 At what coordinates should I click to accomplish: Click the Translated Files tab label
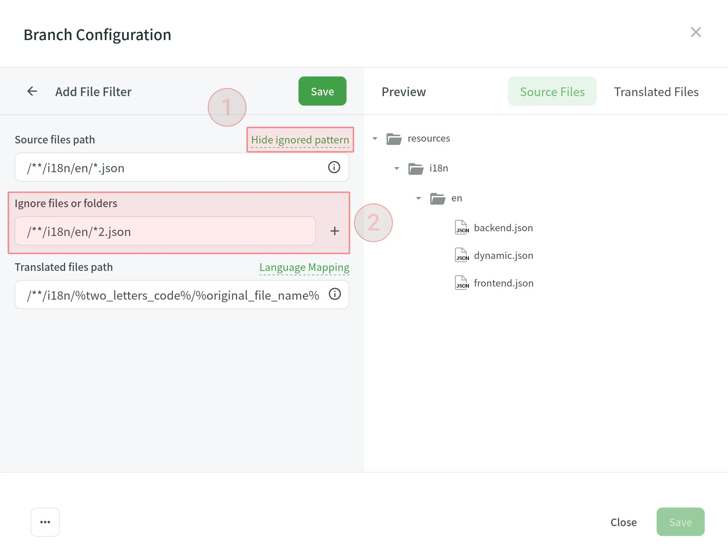click(x=656, y=91)
